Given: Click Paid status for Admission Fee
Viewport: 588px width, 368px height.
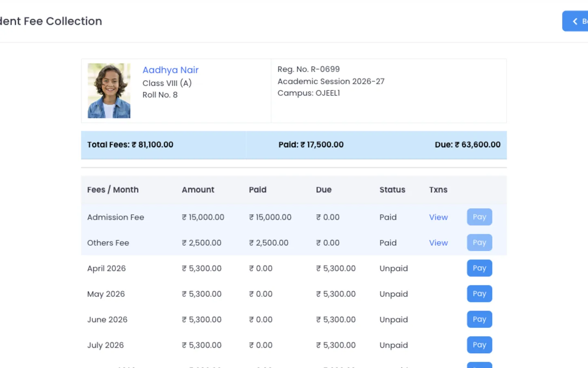Looking at the screenshot, I should coord(388,217).
